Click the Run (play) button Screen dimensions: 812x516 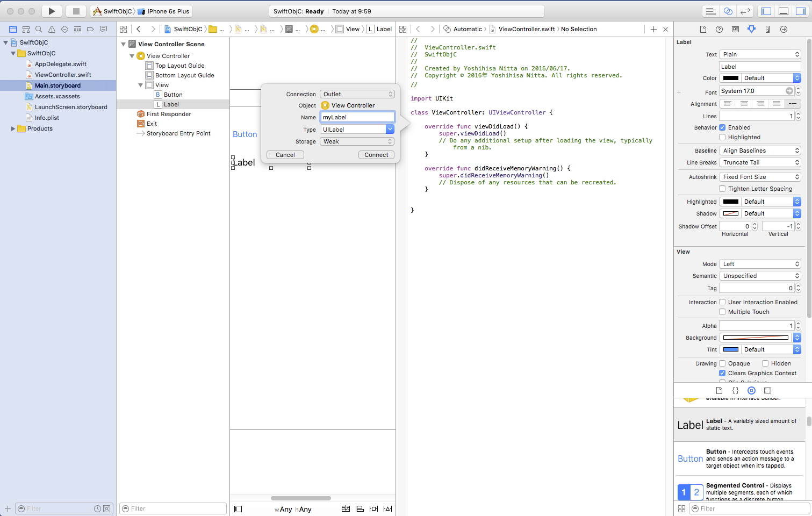tap(52, 11)
